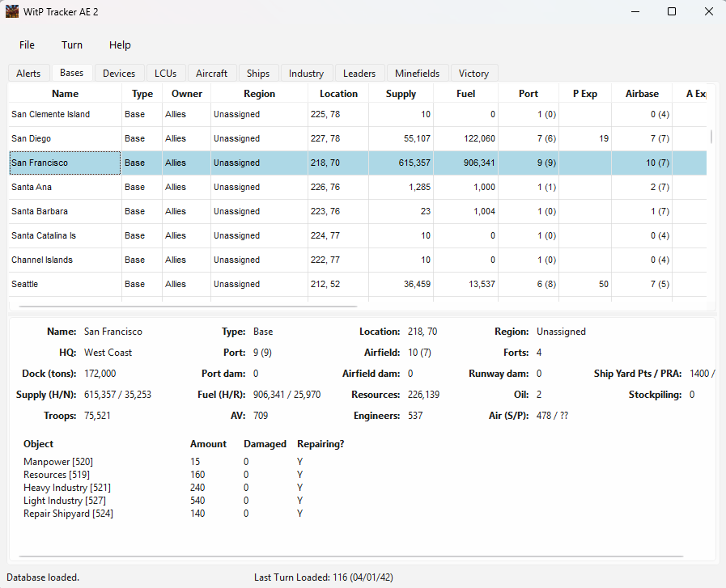This screenshot has width=726, height=588.
Task: Open the File menu
Action: click(x=27, y=44)
